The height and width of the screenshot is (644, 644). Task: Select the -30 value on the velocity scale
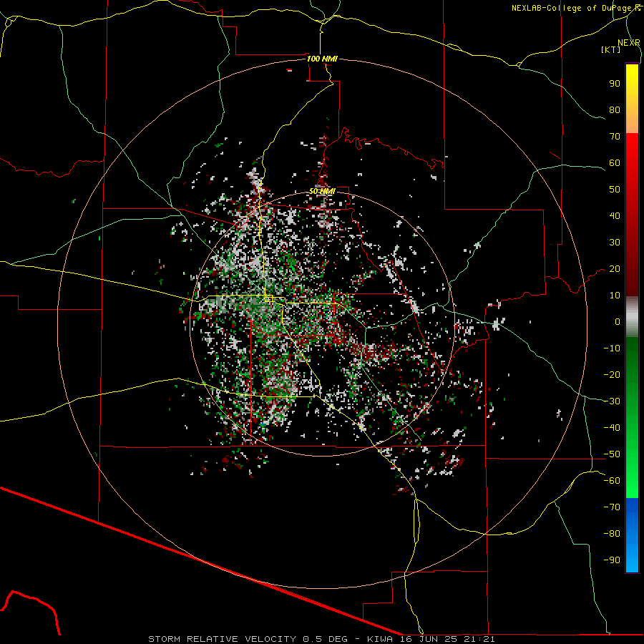612,401
